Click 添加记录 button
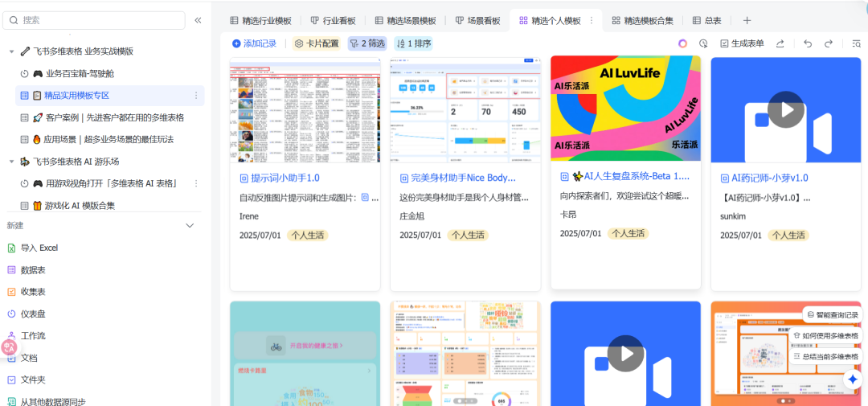Screen dimensions: 868x406 [x=255, y=43]
